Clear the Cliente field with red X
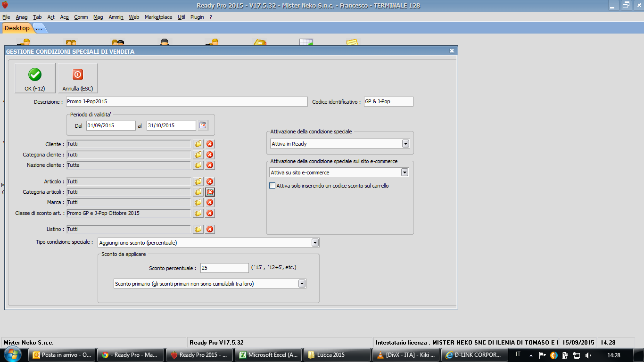 (210, 144)
